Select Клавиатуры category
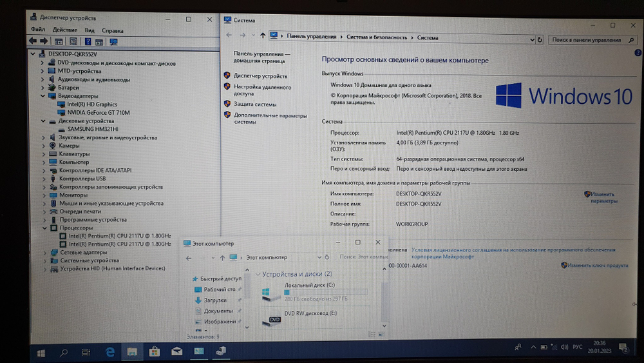 pos(74,153)
